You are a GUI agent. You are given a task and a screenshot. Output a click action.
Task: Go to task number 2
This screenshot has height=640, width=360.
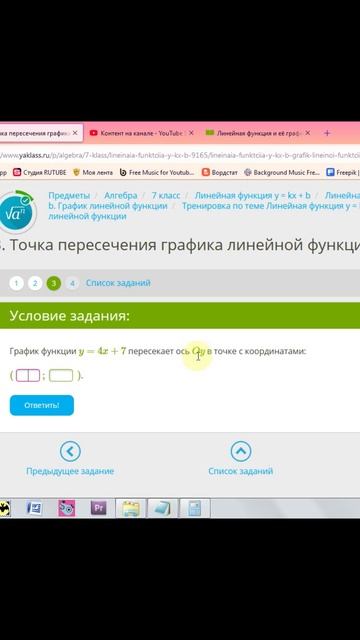point(35,283)
